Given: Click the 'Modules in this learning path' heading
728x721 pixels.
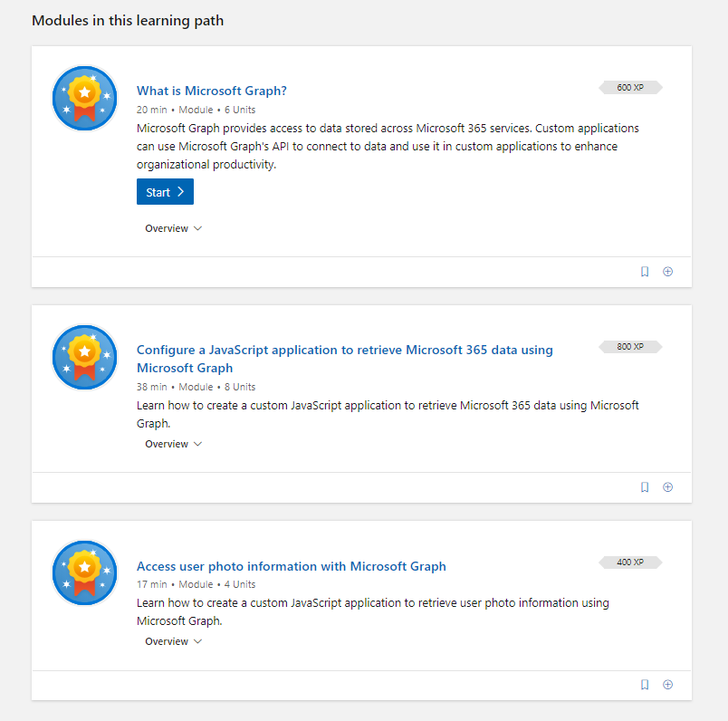Looking at the screenshot, I should [x=128, y=21].
